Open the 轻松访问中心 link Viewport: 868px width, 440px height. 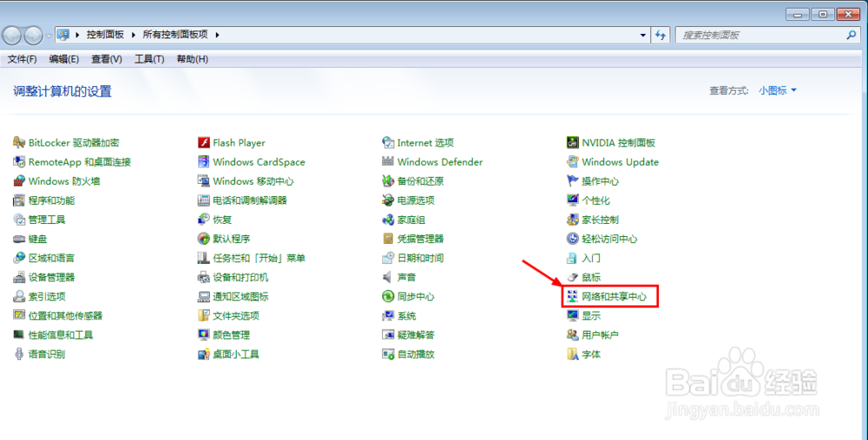point(609,240)
